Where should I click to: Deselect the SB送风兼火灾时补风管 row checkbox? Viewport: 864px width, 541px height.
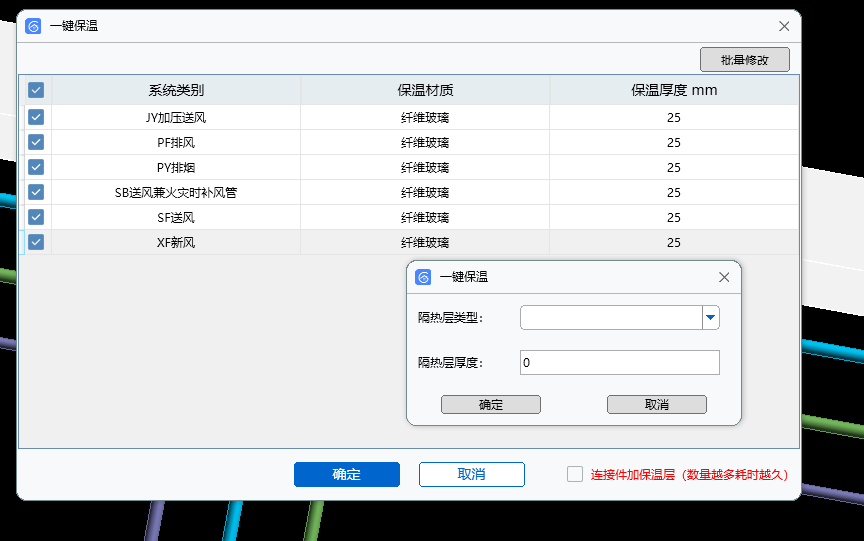36,192
